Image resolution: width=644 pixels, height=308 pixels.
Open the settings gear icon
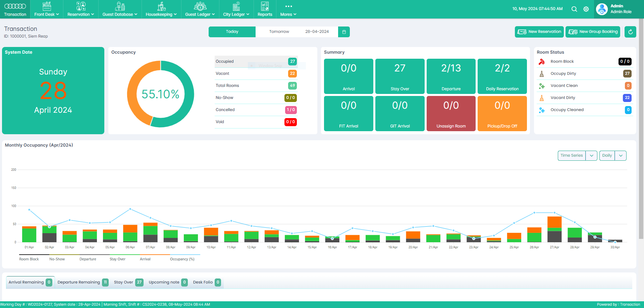coord(586,9)
